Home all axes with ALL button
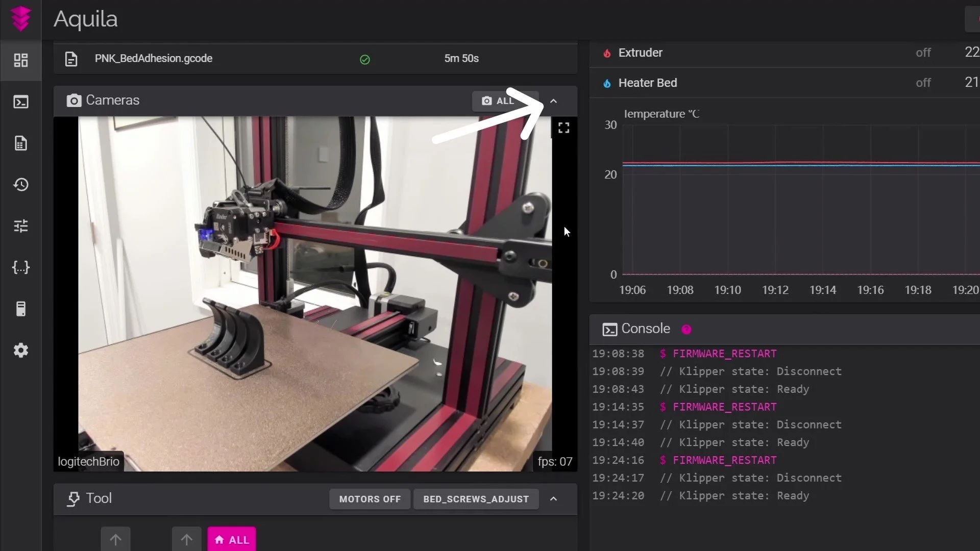The image size is (980, 551). [x=232, y=539]
